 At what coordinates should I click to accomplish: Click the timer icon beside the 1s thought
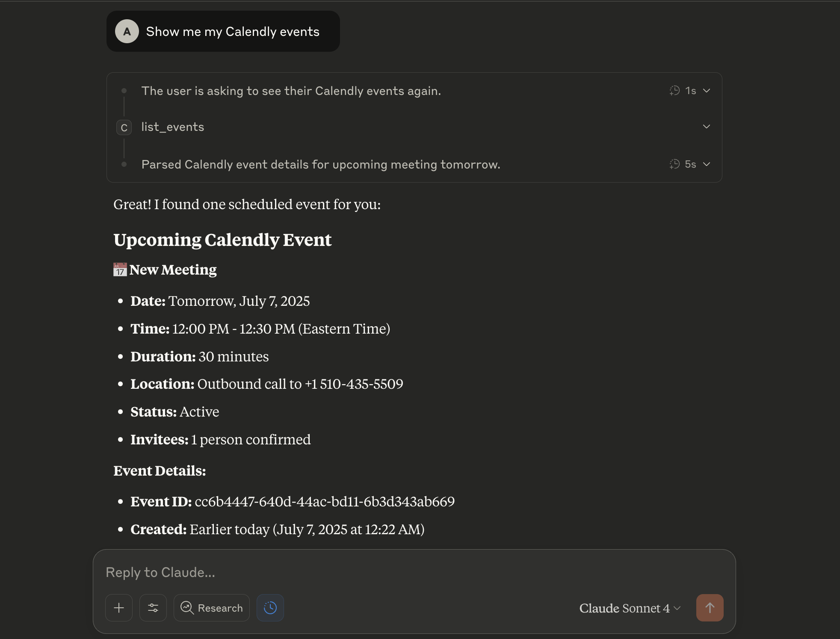(675, 91)
